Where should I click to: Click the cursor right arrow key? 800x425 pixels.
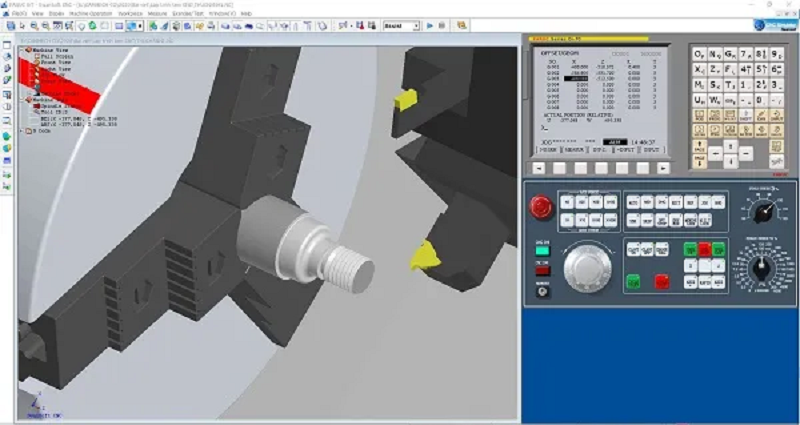point(745,153)
